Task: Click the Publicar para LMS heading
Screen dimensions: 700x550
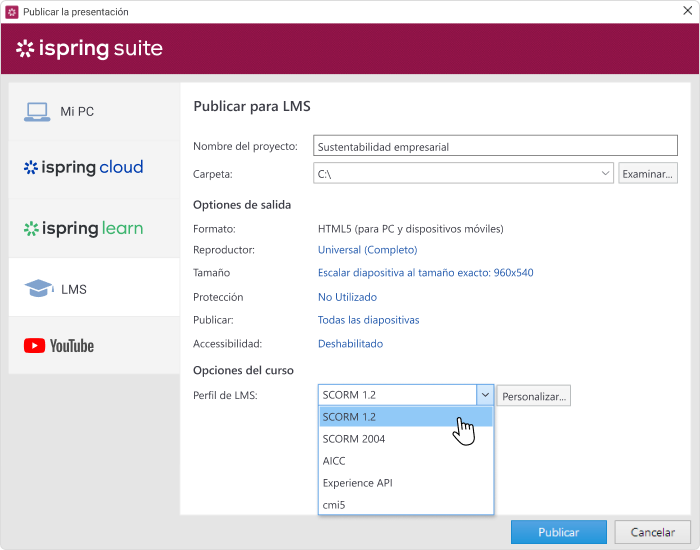Action: coord(252,107)
